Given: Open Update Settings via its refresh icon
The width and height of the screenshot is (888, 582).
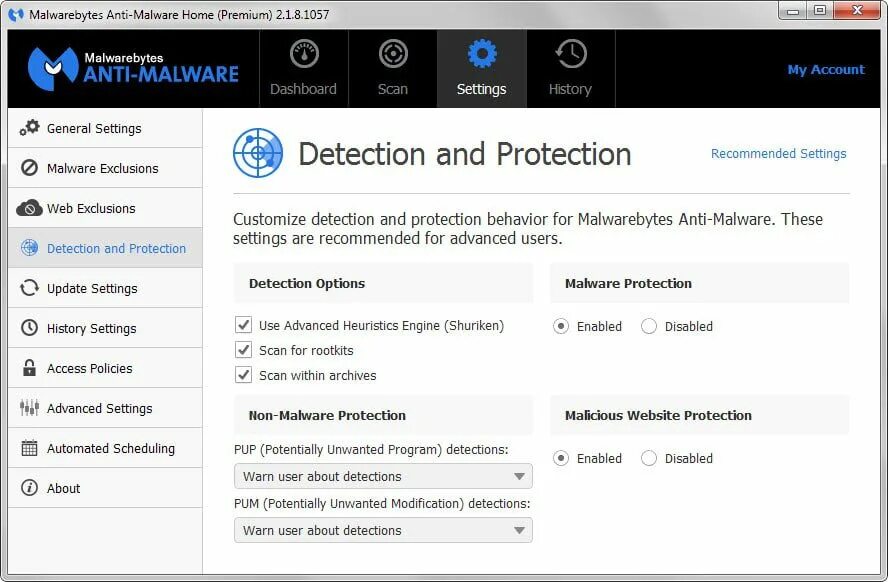Looking at the screenshot, I should 28,288.
